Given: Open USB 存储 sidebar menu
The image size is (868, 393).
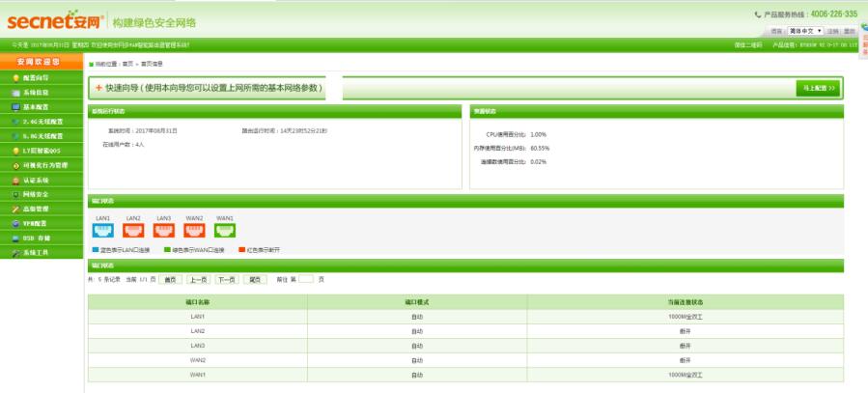Looking at the screenshot, I should point(42,238).
